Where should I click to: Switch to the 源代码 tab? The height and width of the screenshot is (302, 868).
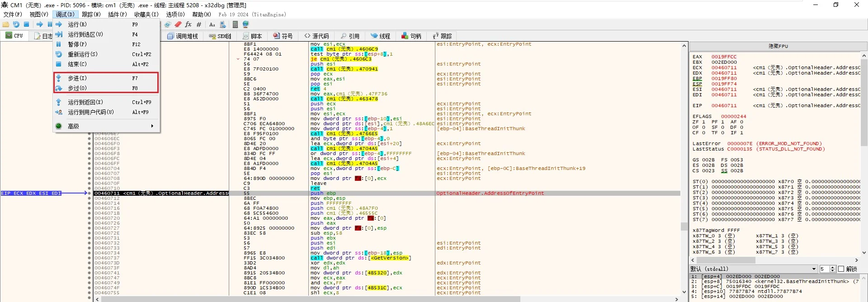(316, 36)
